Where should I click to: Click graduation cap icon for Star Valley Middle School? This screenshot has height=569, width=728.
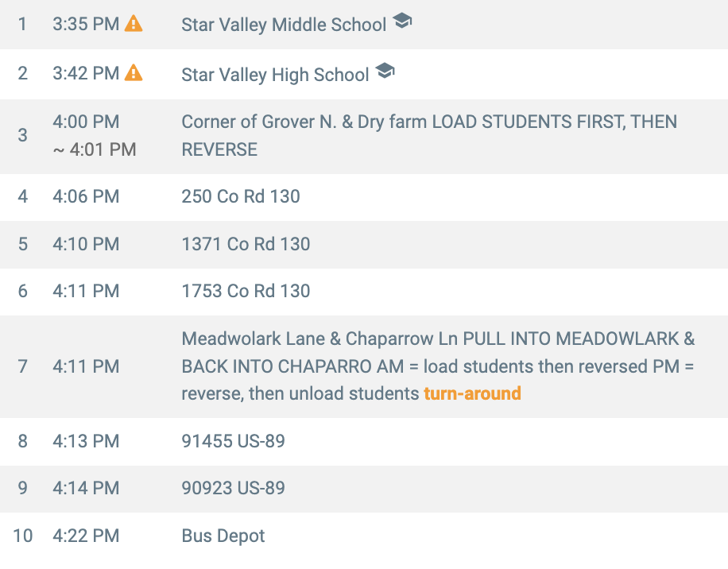click(402, 22)
